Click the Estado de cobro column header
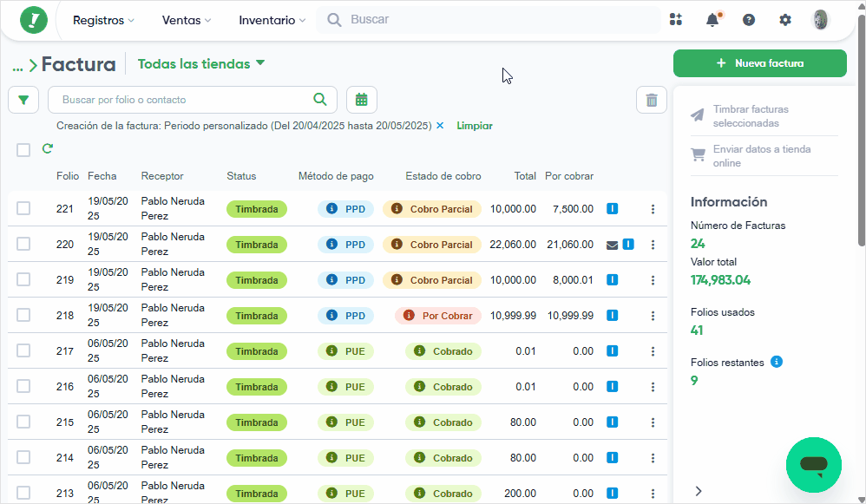Image resolution: width=866 pixels, height=504 pixels. coord(443,176)
